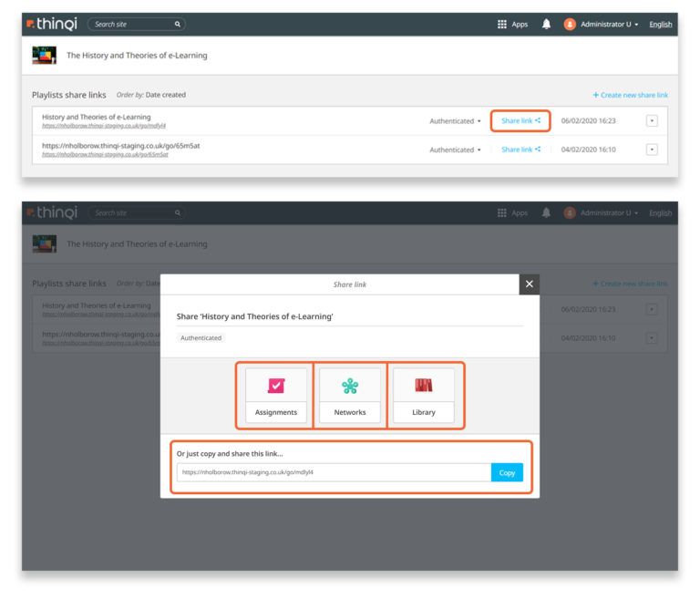Viewport: 700px width, 599px height.
Task: Click the Copy button in the dialog
Action: coord(507,472)
